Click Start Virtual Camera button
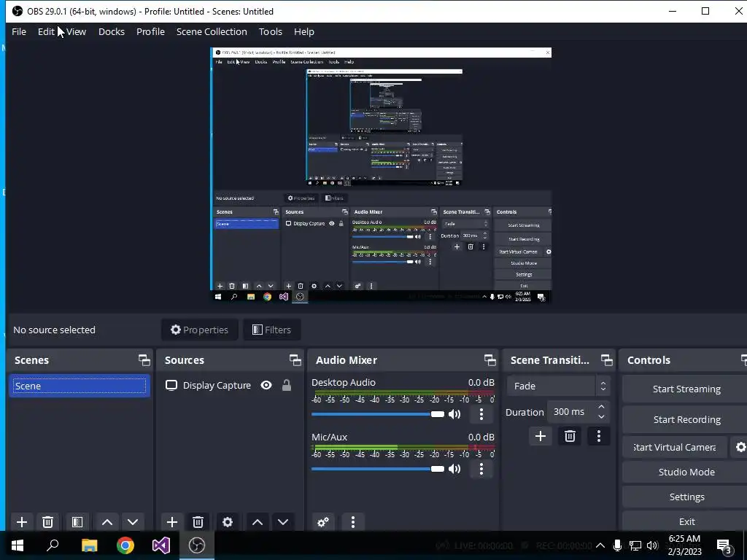 coord(675,447)
